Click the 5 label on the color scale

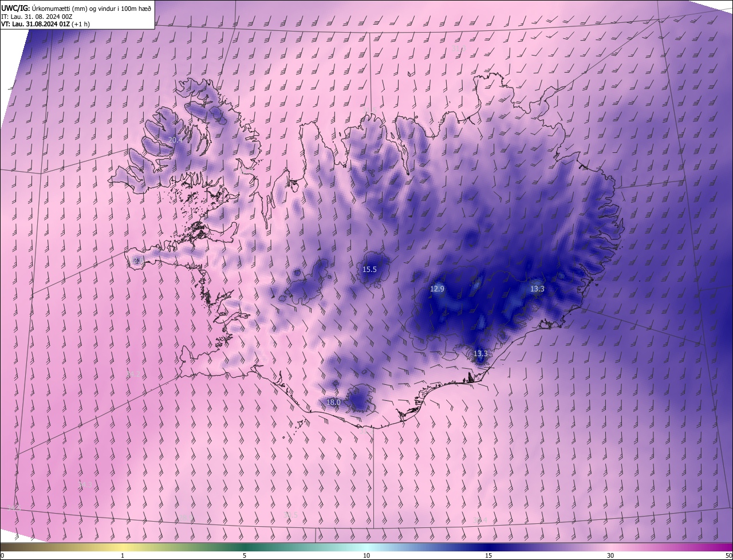tap(245, 555)
